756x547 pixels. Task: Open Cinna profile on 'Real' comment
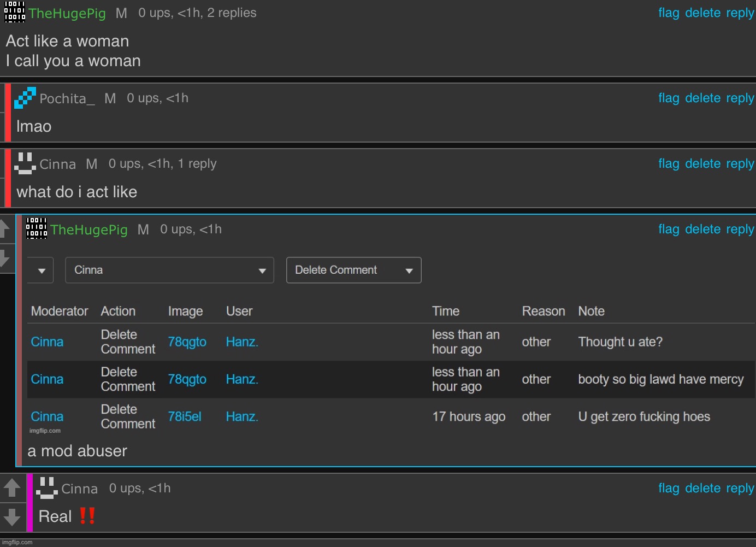click(80, 489)
